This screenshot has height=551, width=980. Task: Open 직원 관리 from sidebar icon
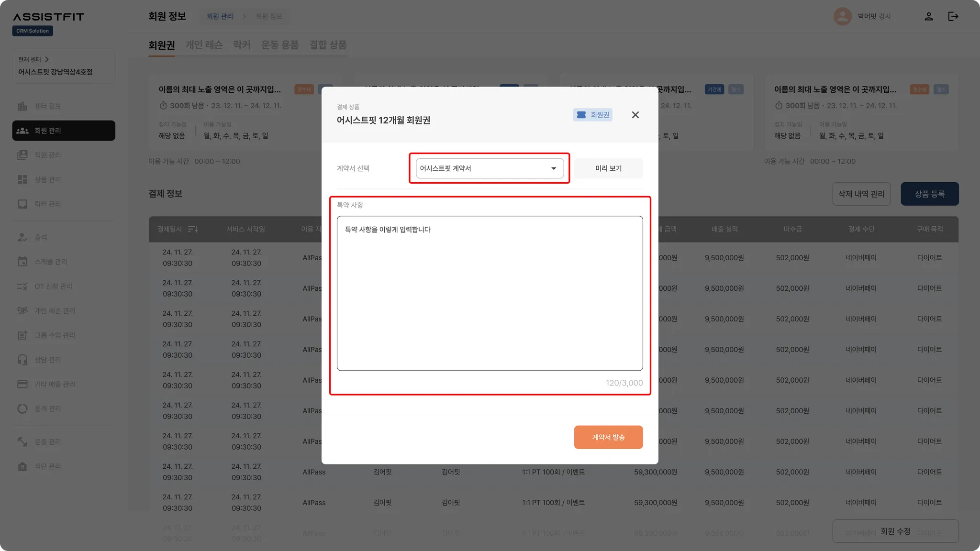(22, 155)
